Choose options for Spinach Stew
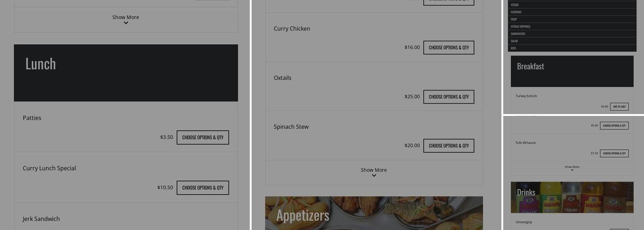The width and height of the screenshot is (644, 230). (x=448, y=145)
